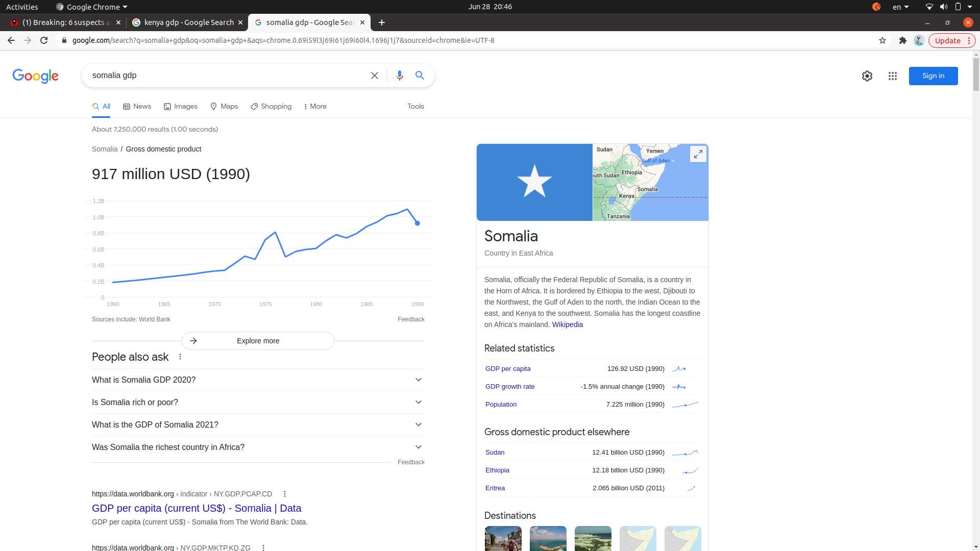Switch to the kenya gdp browser tab
Screen dimensions: 980x551
click(x=187, y=22)
